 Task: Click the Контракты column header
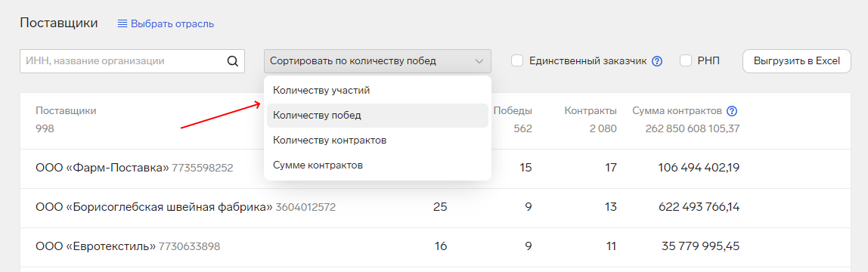591,110
